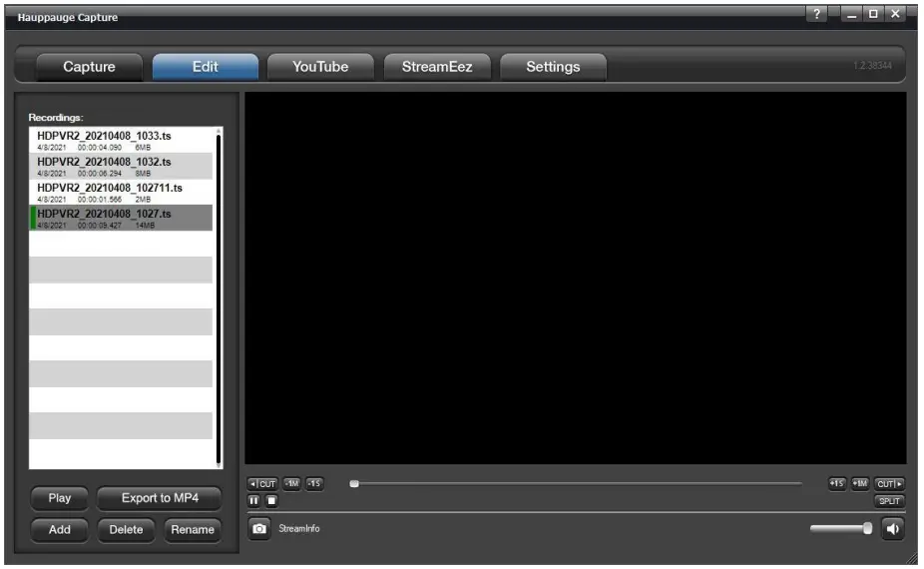This screenshot has width=924, height=569.
Task: Select recording HDPVR2_20210408_1033.ts
Action: pos(121,141)
